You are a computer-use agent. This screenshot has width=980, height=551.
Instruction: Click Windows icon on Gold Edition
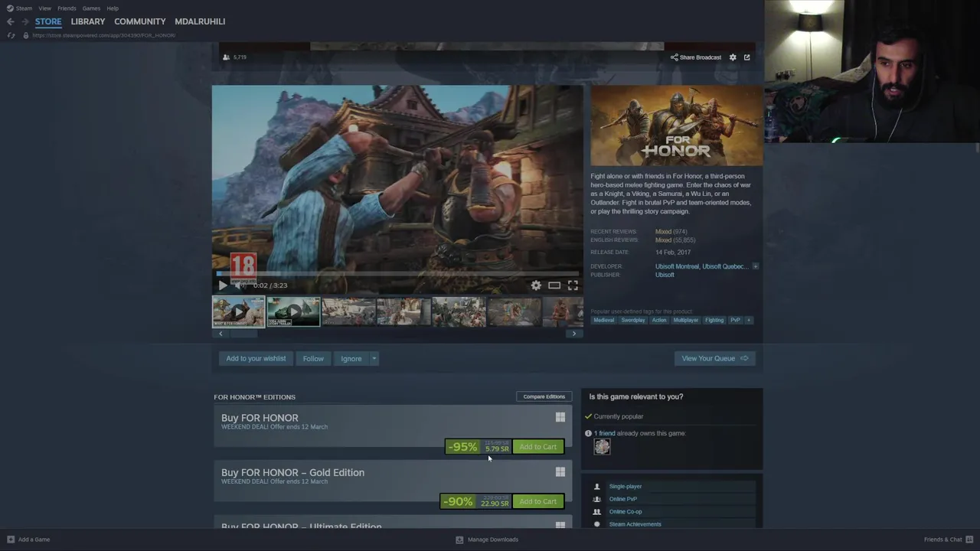click(560, 472)
